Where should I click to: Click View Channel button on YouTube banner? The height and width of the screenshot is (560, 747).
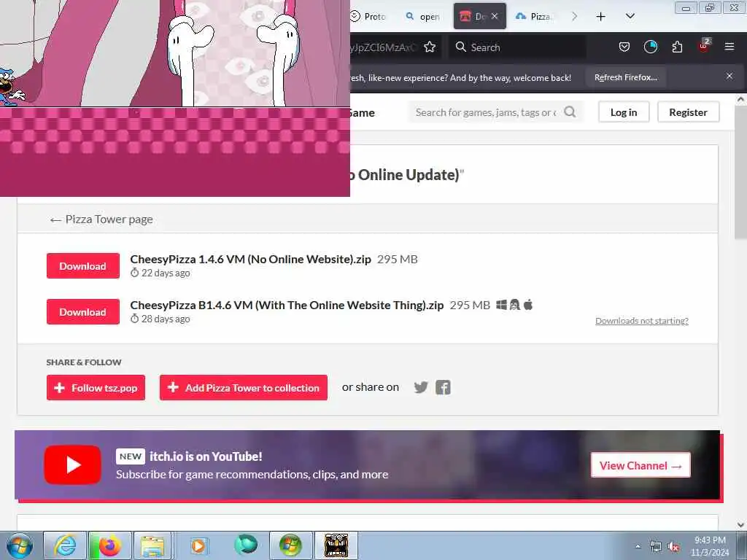tap(640, 465)
